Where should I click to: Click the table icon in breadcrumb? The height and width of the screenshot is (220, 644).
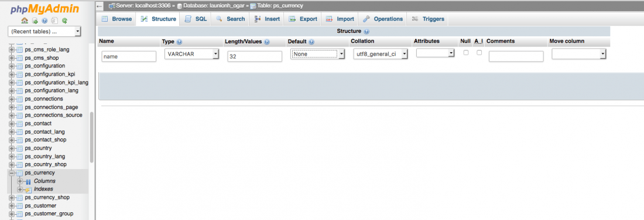tap(253, 6)
